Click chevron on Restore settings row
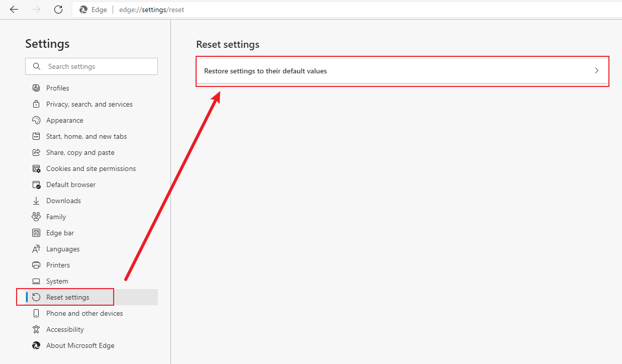622x364 pixels. click(x=597, y=71)
